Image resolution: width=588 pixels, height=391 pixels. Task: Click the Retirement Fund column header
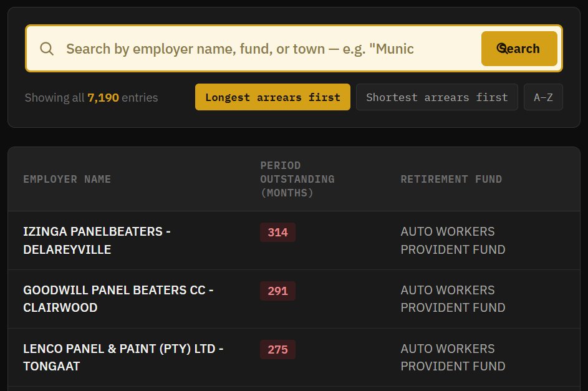[451, 179]
